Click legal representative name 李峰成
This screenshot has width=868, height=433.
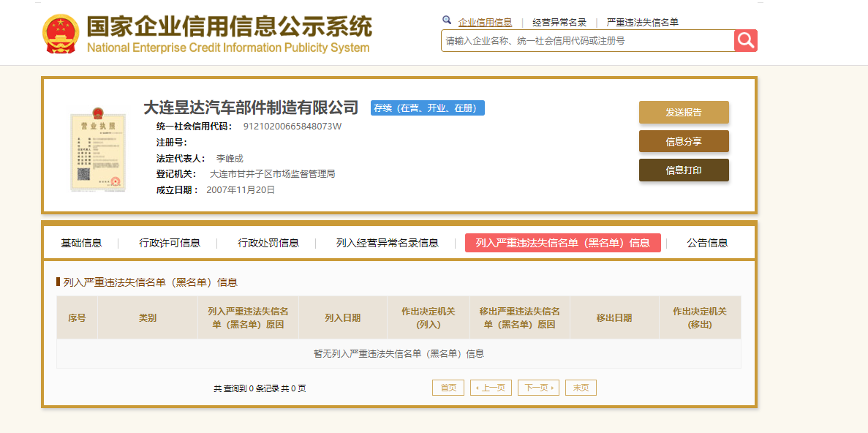[x=230, y=159]
